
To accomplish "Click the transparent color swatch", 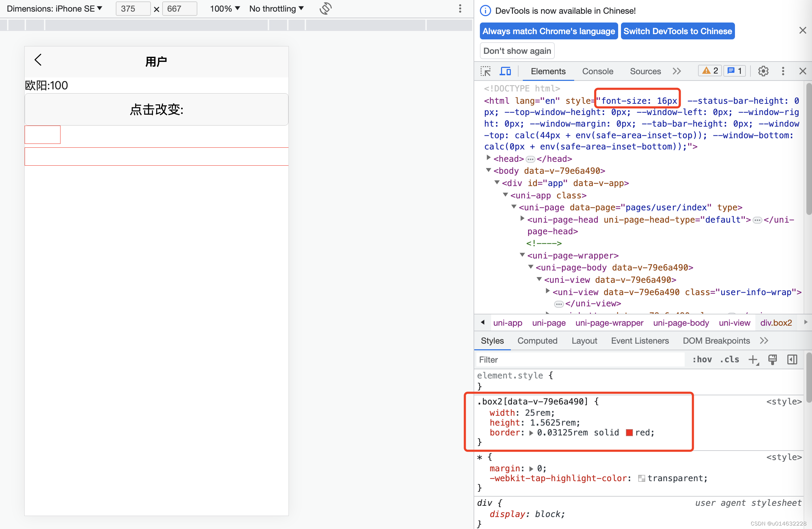I will (x=641, y=479).
